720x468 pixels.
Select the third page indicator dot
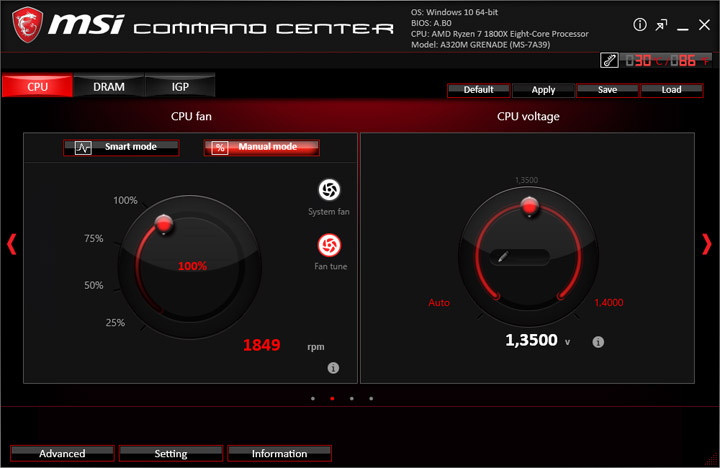(352, 399)
